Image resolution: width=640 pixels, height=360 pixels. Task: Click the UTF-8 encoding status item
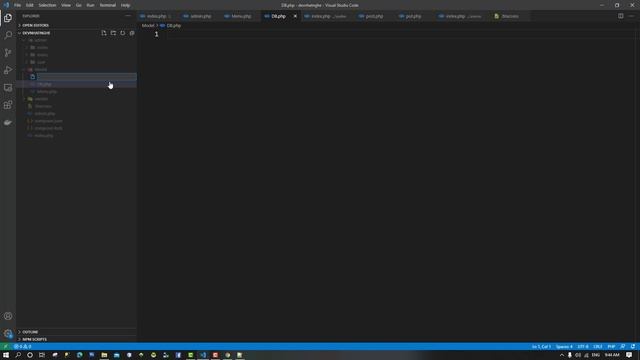583,347
